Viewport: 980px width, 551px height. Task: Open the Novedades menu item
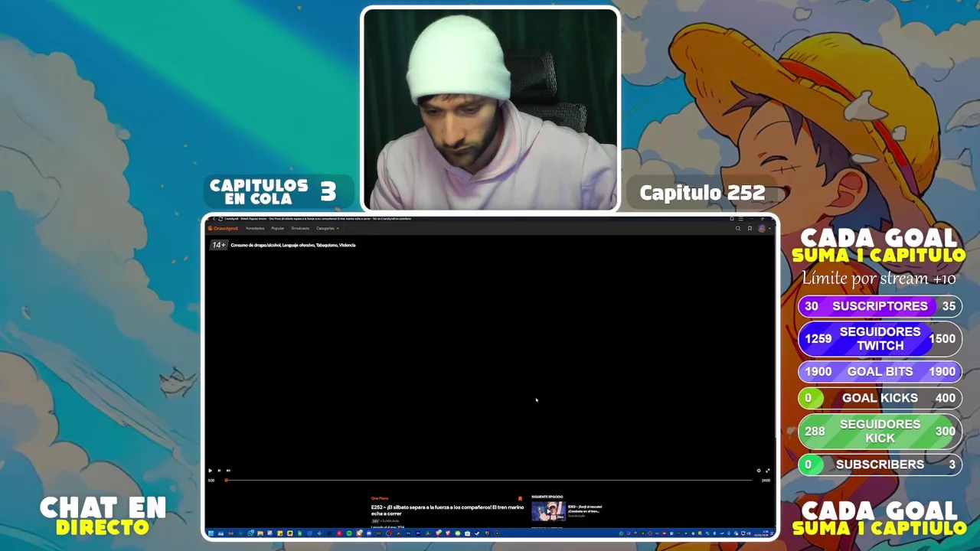255,228
